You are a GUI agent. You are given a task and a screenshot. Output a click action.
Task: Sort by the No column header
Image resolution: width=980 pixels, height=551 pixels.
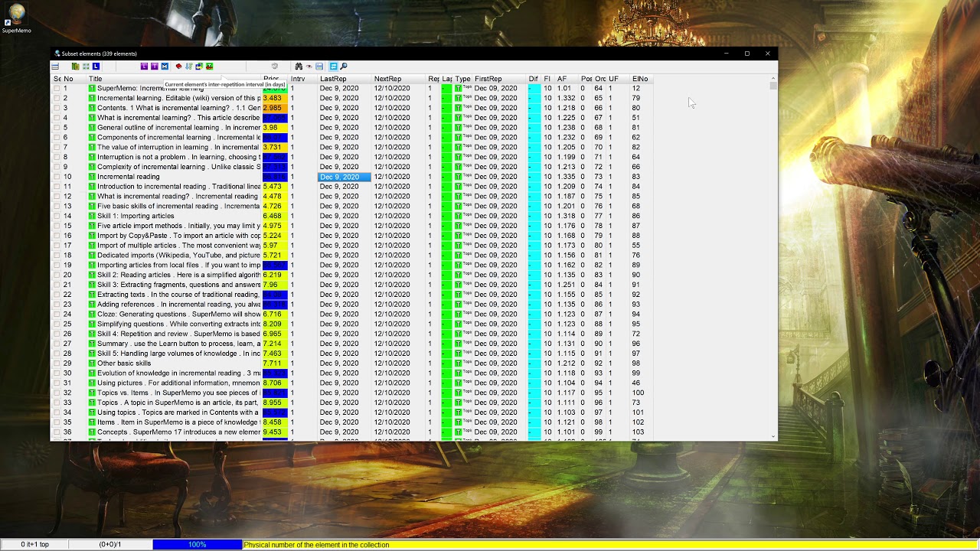[x=73, y=79]
